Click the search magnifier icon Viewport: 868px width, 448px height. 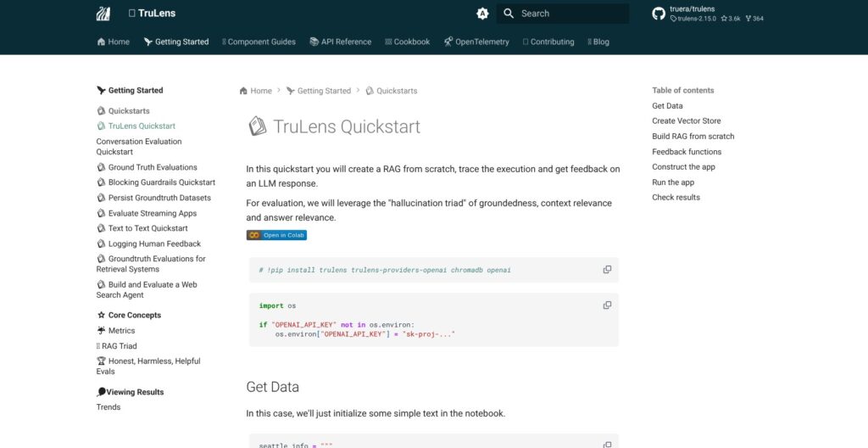point(509,14)
